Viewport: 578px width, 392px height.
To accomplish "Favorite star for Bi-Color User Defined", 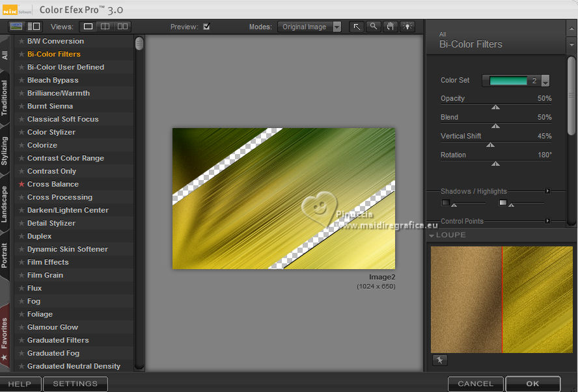I will (x=21, y=67).
